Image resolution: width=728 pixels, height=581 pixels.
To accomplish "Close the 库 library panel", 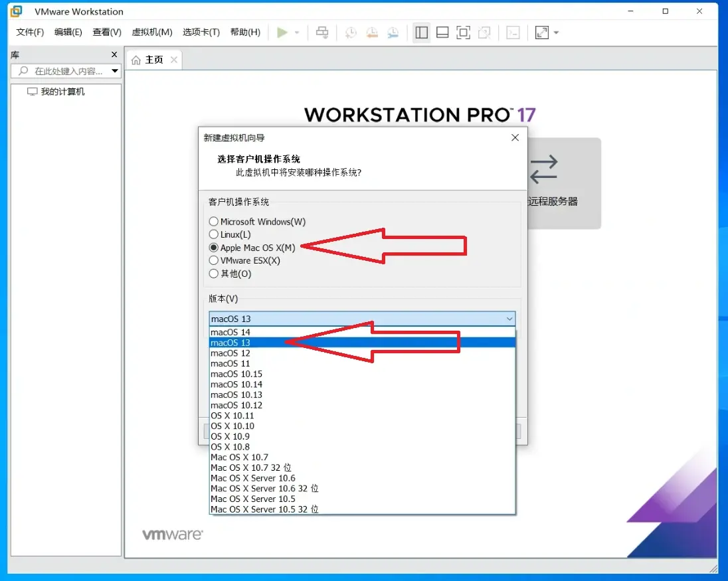I will (x=114, y=54).
